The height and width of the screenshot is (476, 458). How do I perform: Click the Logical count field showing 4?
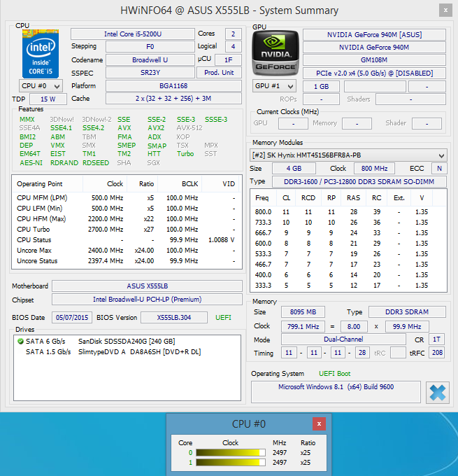pyautogui.click(x=234, y=47)
